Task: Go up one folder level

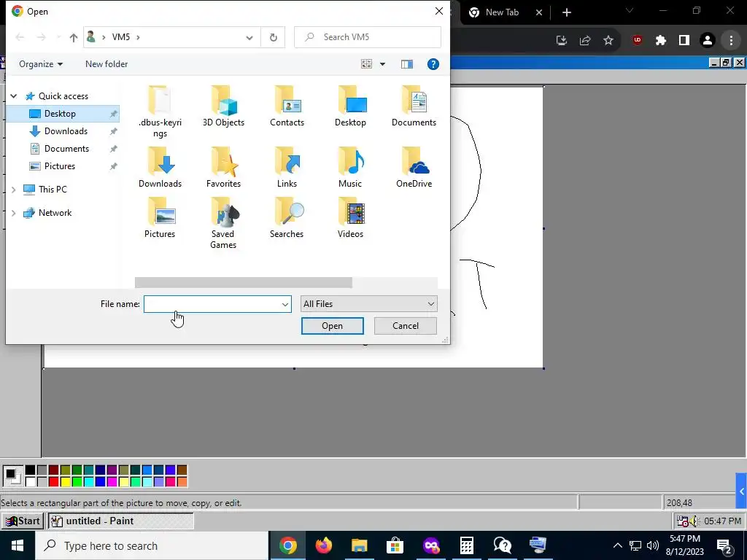Action: click(x=74, y=37)
